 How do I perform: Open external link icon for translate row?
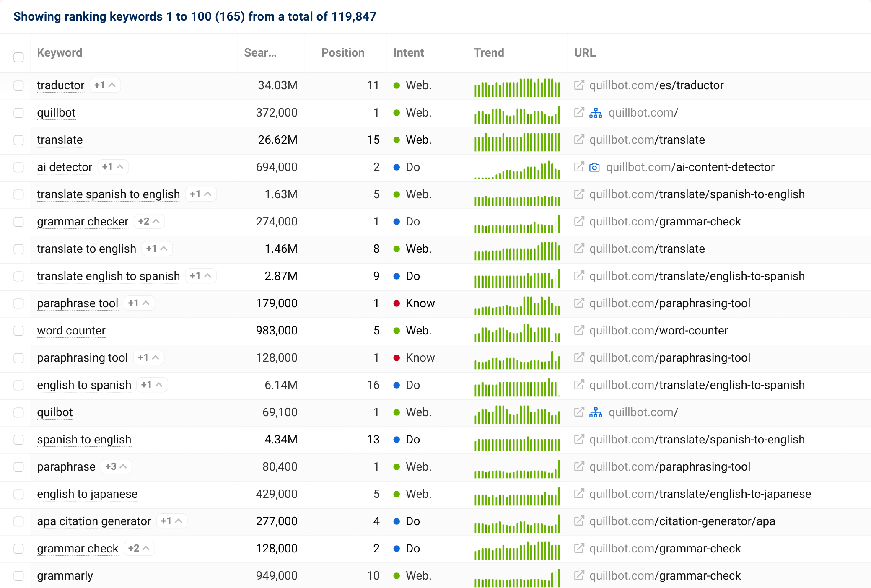(x=579, y=140)
